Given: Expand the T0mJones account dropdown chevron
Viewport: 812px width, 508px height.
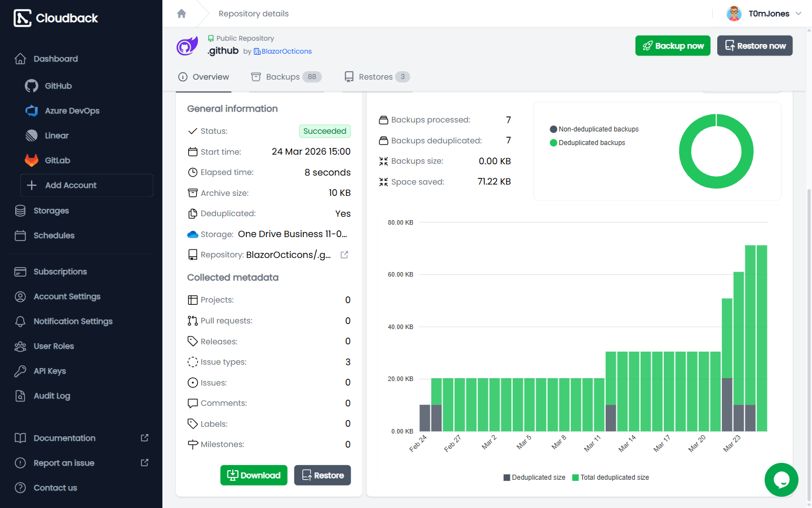Looking at the screenshot, I should (x=798, y=14).
